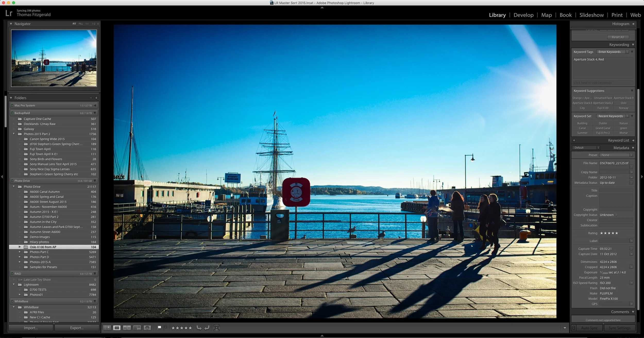Image resolution: width=644 pixels, height=338 pixels.
Task: Collapse the Keywording panel
Action: pos(633,44)
